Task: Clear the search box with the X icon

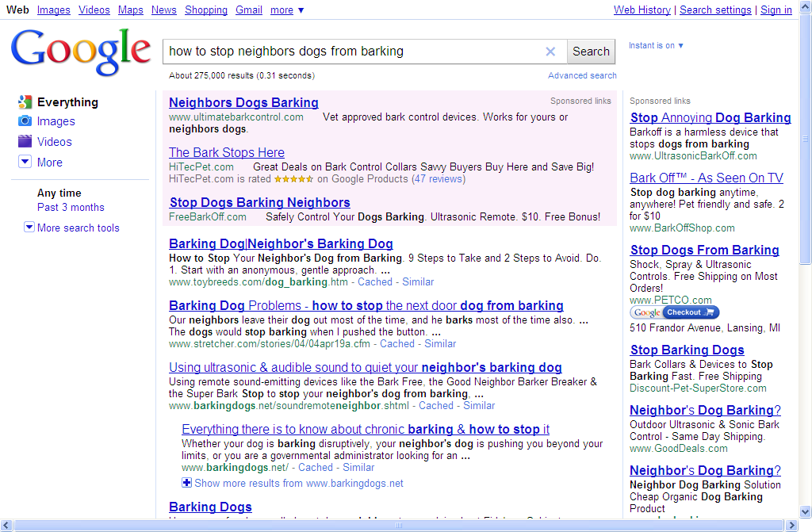Action: [x=550, y=52]
